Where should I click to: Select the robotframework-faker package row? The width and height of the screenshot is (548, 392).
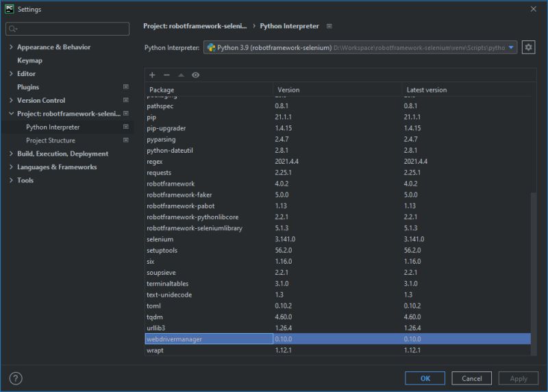[x=338, y=195]
